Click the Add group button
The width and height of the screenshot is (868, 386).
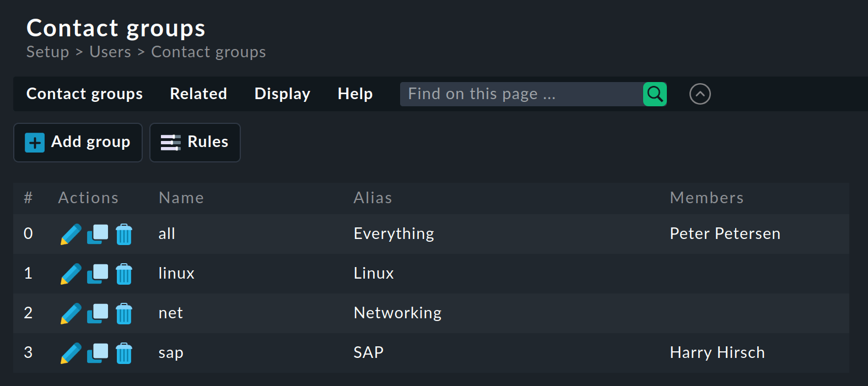click(78, 143)
